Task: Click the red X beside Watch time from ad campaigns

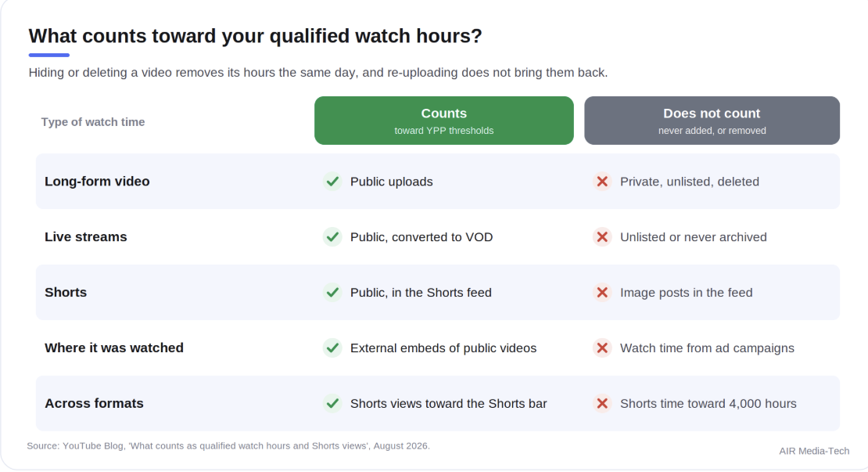Action: (602, 348)
